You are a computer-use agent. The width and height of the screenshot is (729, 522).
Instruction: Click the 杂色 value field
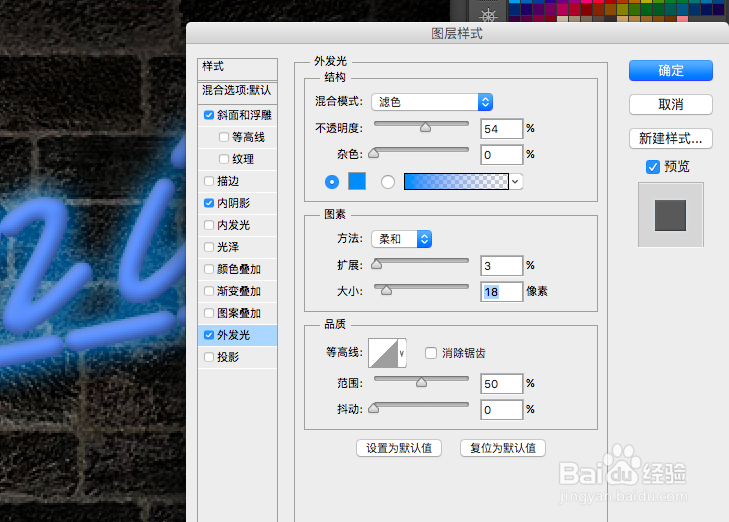pos(501,155)
